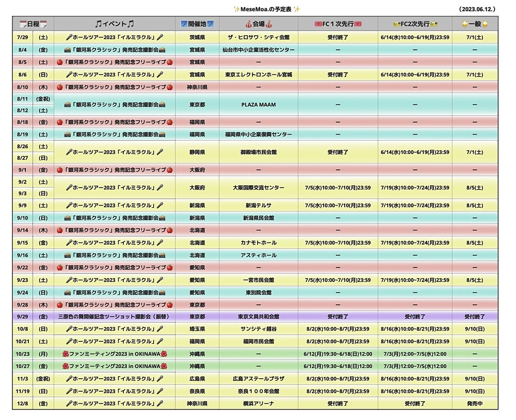Click the star right of 一般 header

tap(485, 24)
